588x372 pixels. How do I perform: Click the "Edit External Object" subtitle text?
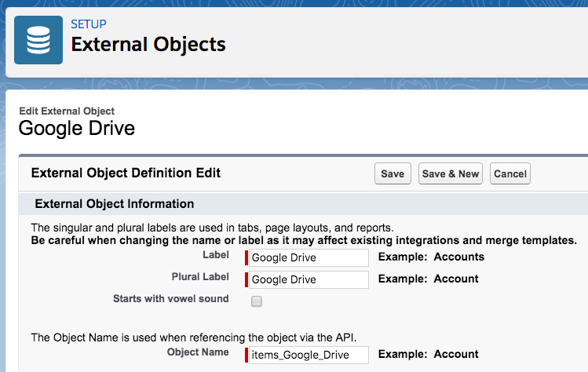(x=67, y=111)
